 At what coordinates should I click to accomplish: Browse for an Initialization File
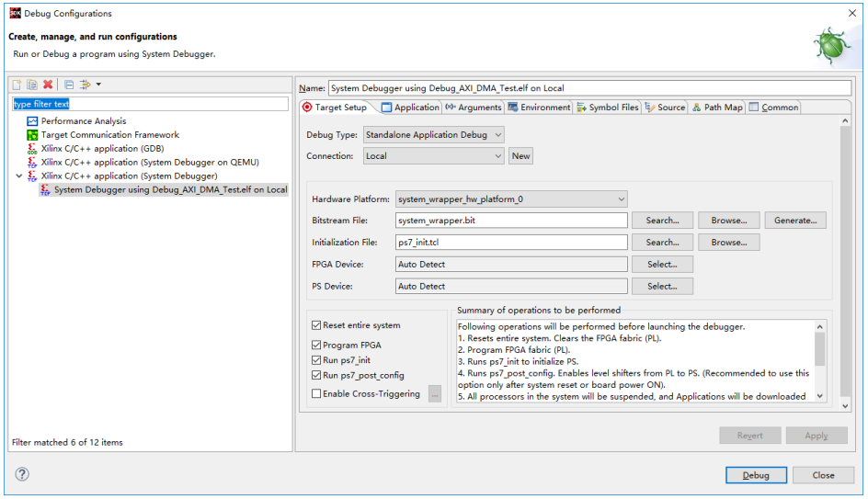click(x=728, y=243)
